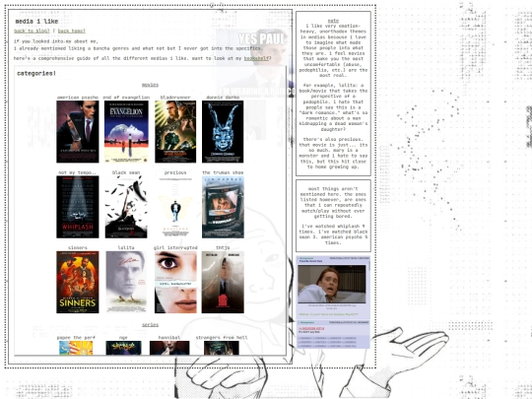The height and width of the screenshot is (399, 532).
Task: Click the 'end of evangelion' caption text
Action: point(126,98)
